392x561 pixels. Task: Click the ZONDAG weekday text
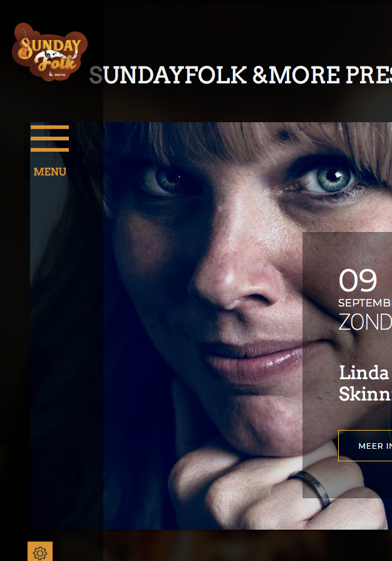[365, 322]
